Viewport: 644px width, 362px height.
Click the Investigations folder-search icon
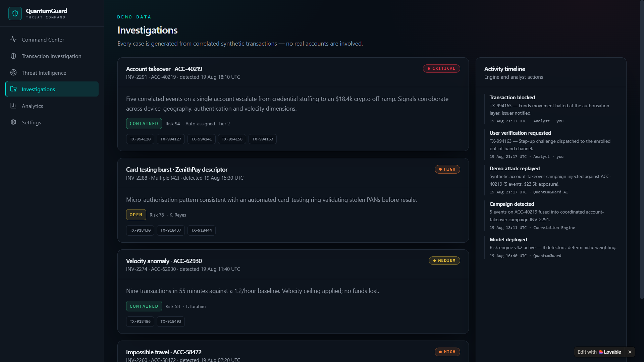point(13,89)
